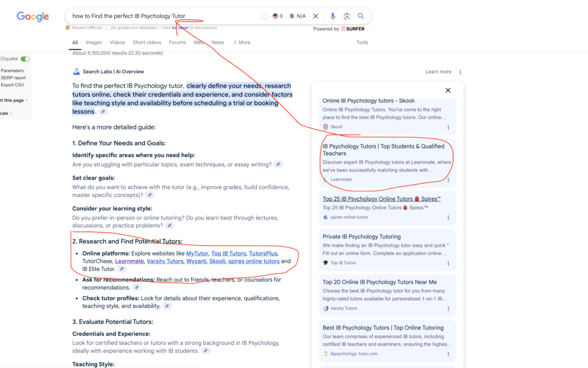Click the dollar CPC icon in search bar
This screenshot has height=368, width=588.
click(x=292, y=16)
